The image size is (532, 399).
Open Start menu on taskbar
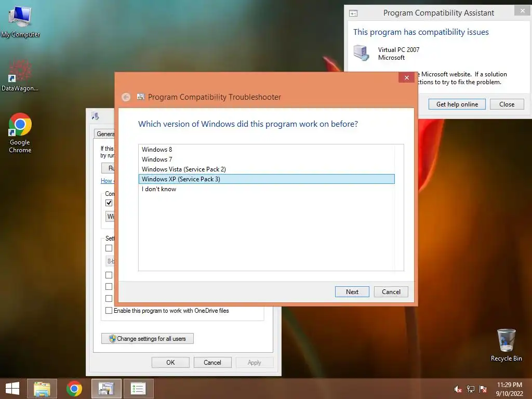[12, 389]
